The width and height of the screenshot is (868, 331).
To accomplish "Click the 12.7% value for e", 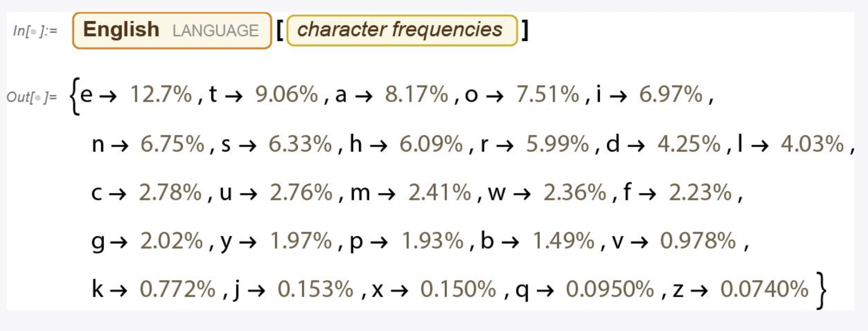I will click(161, 94).
